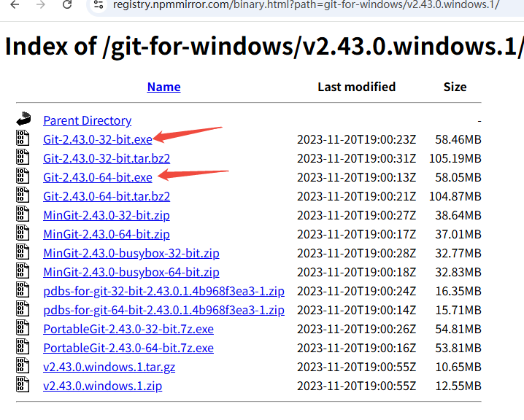This screenshot has width=524, height=420.
Task: Download MinGit-2.43.0-busybox-32-bit.zip
Action: tap(131, 254)
